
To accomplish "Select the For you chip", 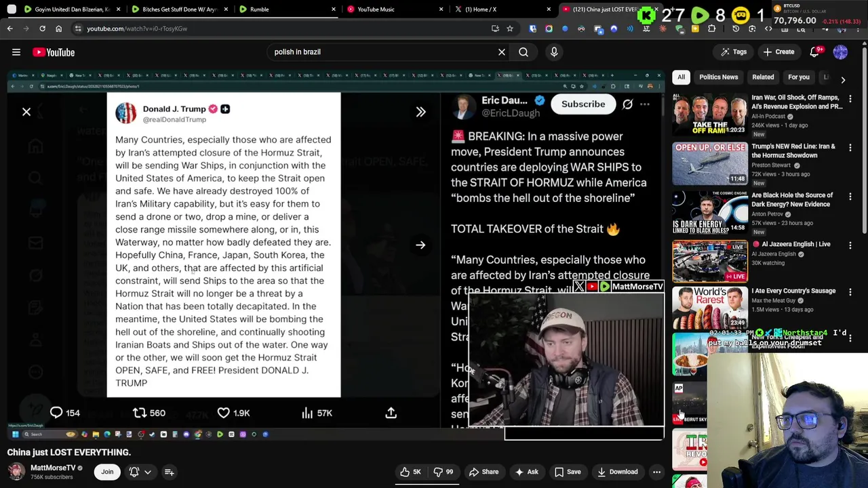I will 799,77.
